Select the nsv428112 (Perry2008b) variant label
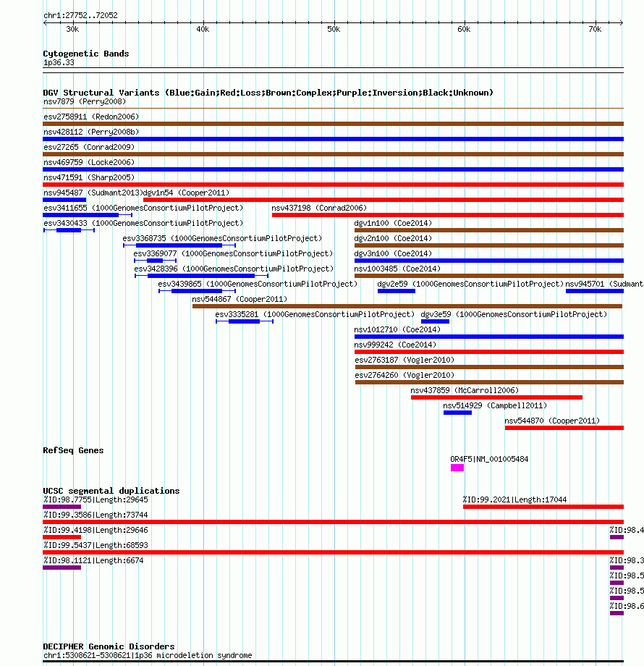 coord(91,132)
